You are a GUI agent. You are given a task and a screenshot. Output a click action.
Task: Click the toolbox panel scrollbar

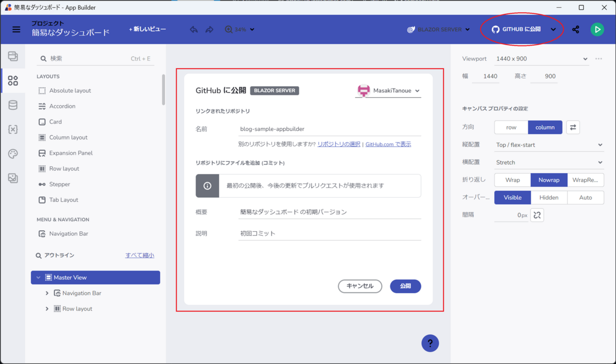164,90
